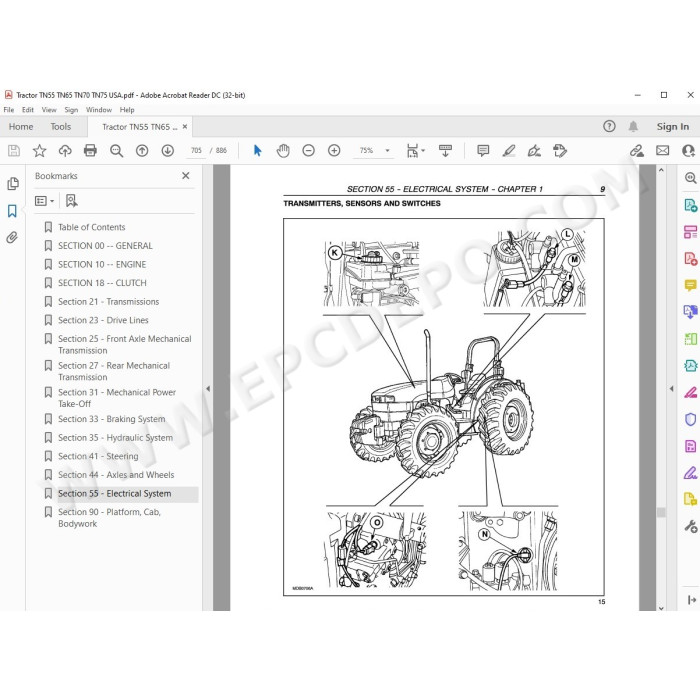
Task: Click scroll down arrow of document scrollbar
Action: coord(661,607)
